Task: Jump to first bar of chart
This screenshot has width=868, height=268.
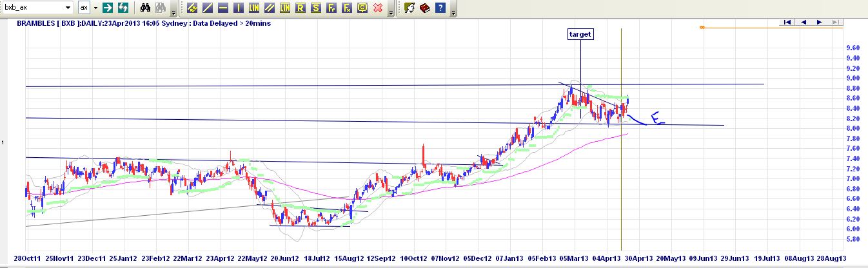Action: coord(787,22)
